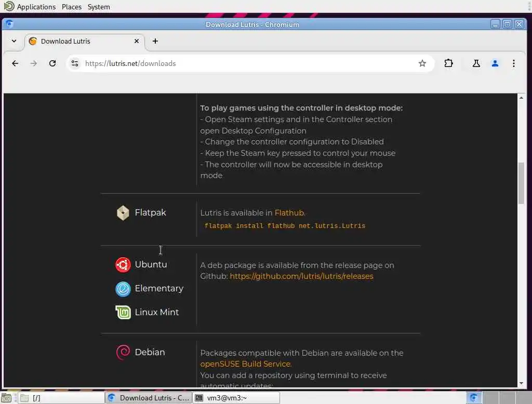Click the Chromium window title icon
532x404 pixels.
[x=9, y=24]
